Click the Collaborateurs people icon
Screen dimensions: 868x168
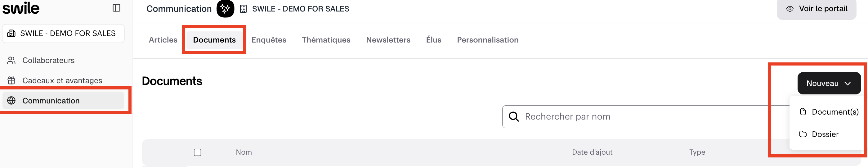pyautogui.click(x=11, y=60)
